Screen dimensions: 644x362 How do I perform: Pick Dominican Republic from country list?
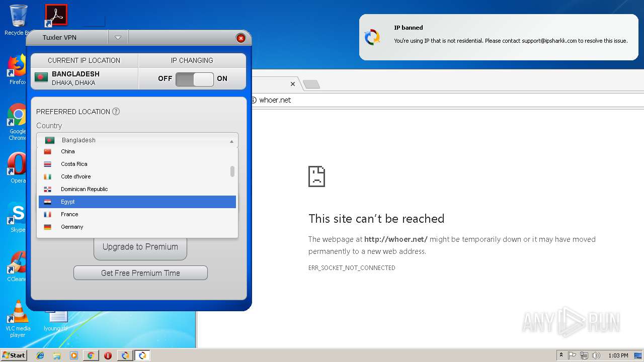pos(137,189)
